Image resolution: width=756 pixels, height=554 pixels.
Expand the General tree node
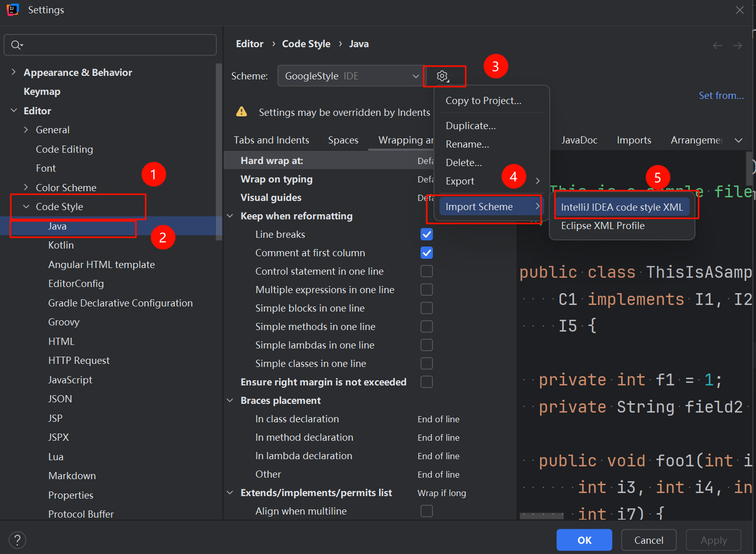pyautogui.click(x=26, y=130)
